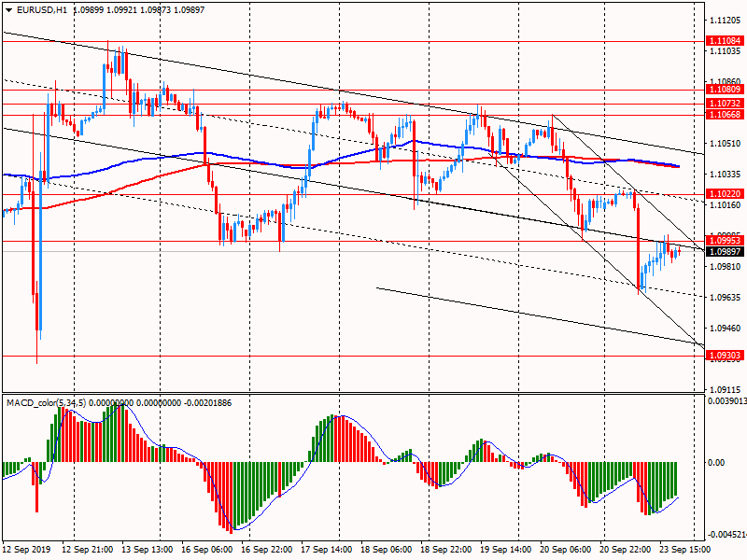Click the 16 Sep 22:00 time axis label

(x=267, y=550)
